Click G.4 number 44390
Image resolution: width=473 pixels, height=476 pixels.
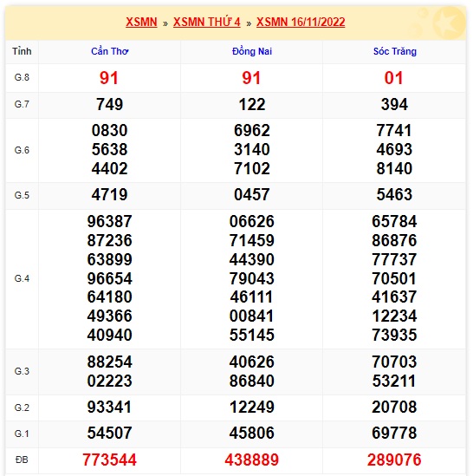(252, 259)
